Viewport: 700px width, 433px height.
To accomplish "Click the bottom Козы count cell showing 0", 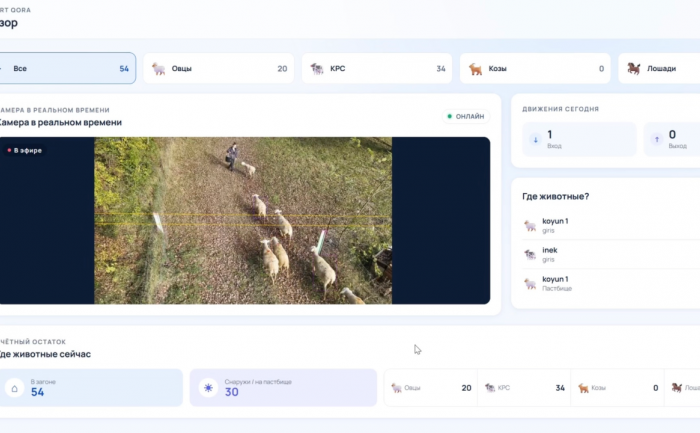I will click(x=617, y=388).
